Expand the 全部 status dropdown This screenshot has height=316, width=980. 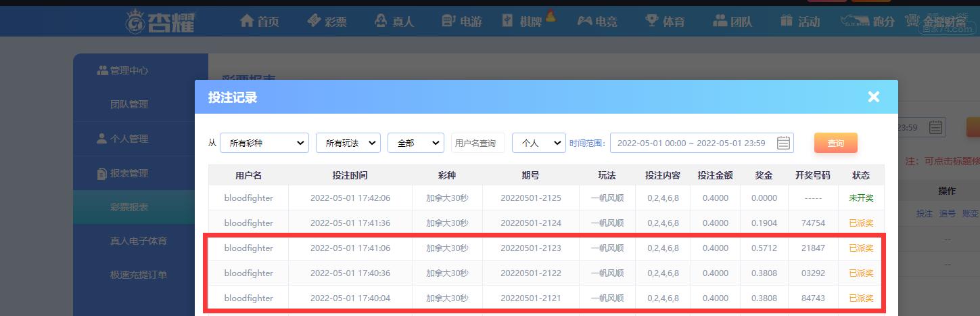pos(416,143)
